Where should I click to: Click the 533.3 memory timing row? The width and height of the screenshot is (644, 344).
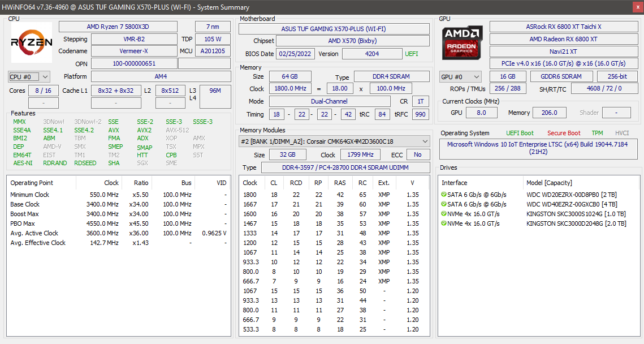(334, 329)
